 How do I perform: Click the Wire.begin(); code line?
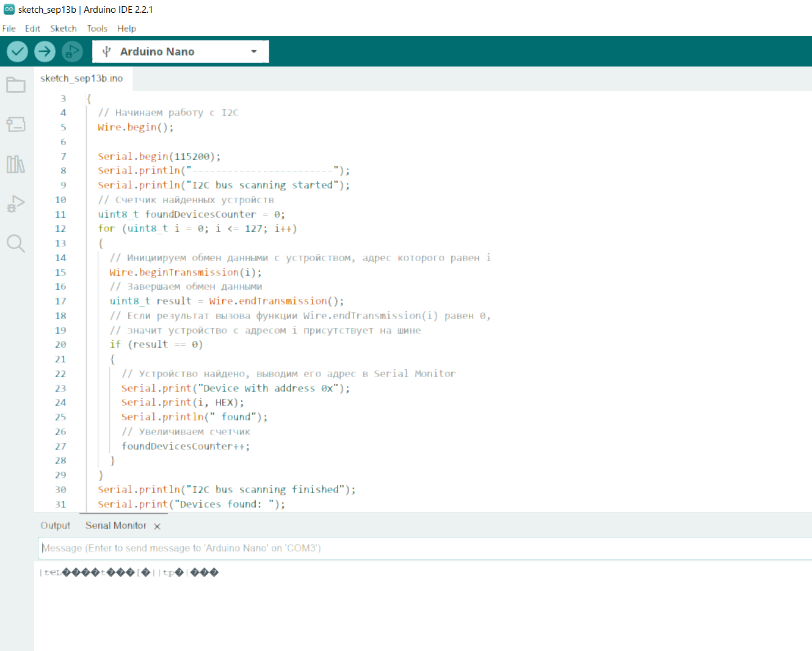136,127
